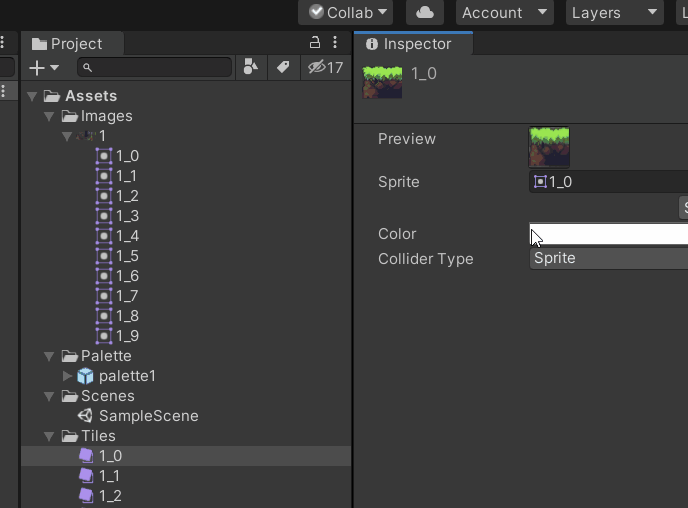Open the Layers dropdown in toolbar
This screenshot has height=508, width=688.
click(614, 12)
